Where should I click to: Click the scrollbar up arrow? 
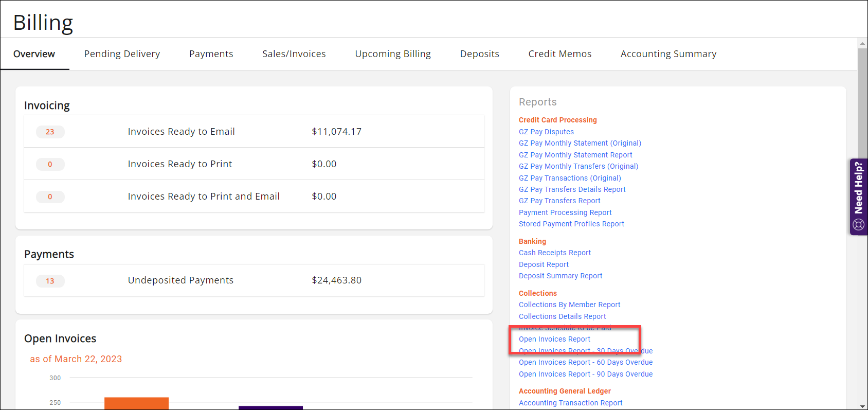click(x=862, y=44)
